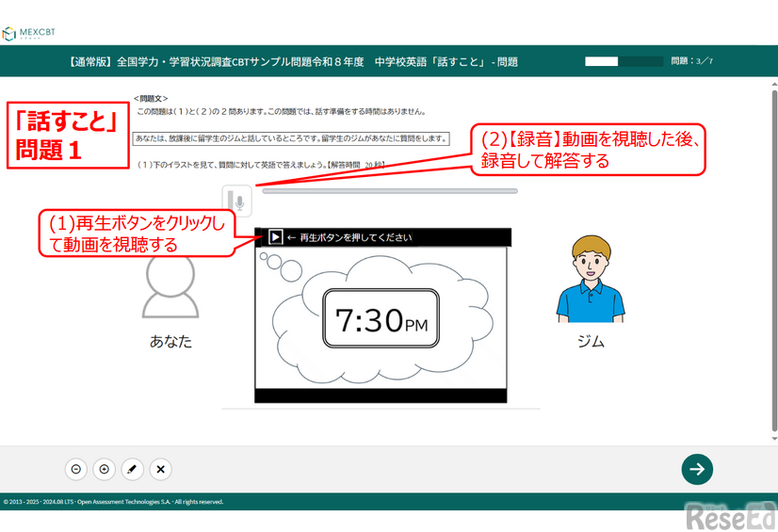Click the boxed situation description text

click(291, 138)
